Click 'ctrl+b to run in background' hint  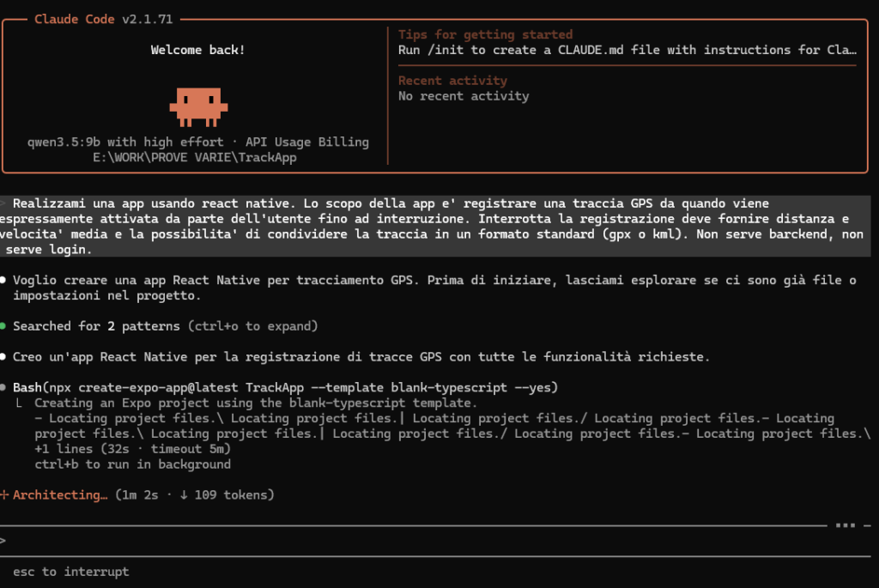(132, 464)
